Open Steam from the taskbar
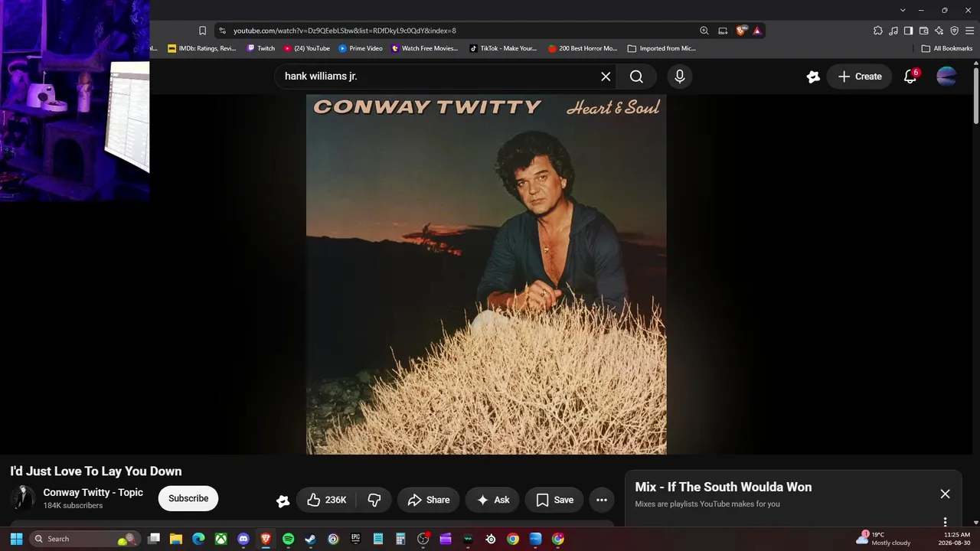The width and height of the screenshot is (980, 551). (310, 539)
